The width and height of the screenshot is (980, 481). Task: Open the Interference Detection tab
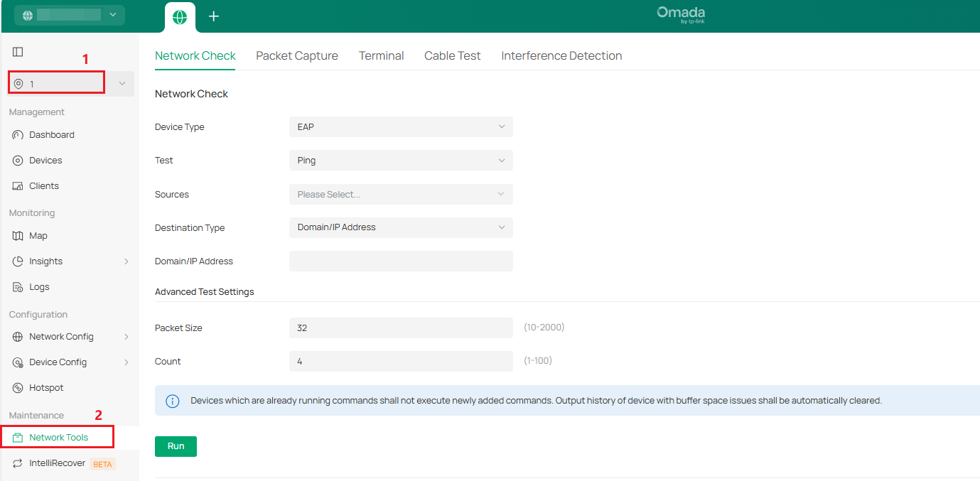point(561,55)
